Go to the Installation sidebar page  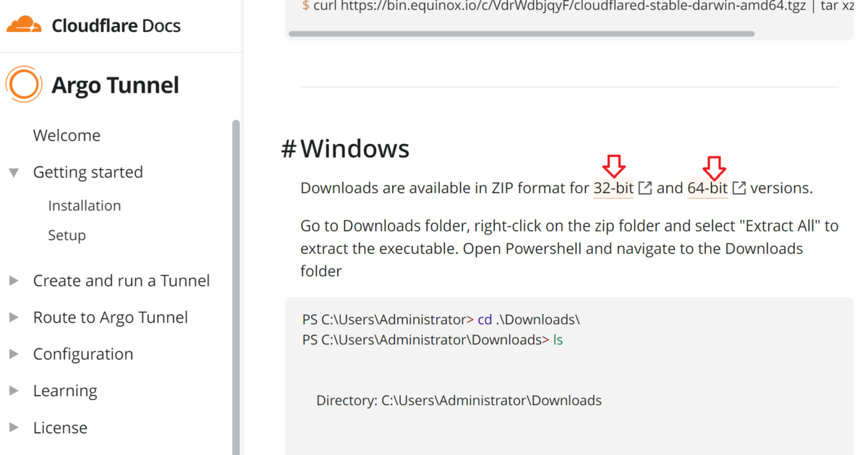pyautogui.click(x=85, y=205)
